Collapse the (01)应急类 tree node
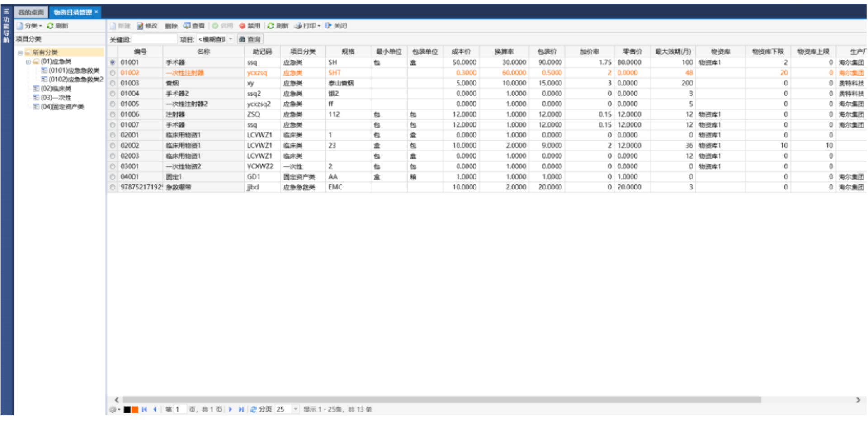 (x=28, y=62)
